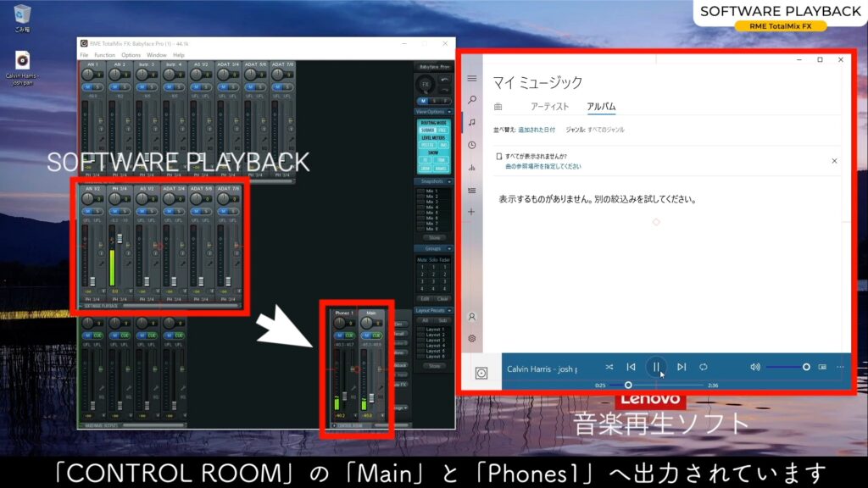Viewport: 868px width, 488px height.
Task: Open Help menu in TotalMix
Action: pyautogui.click(x=178, y=55)
